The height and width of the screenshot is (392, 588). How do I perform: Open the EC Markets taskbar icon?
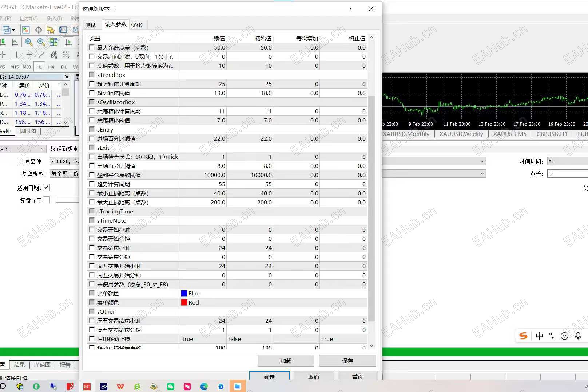[87, 387]
